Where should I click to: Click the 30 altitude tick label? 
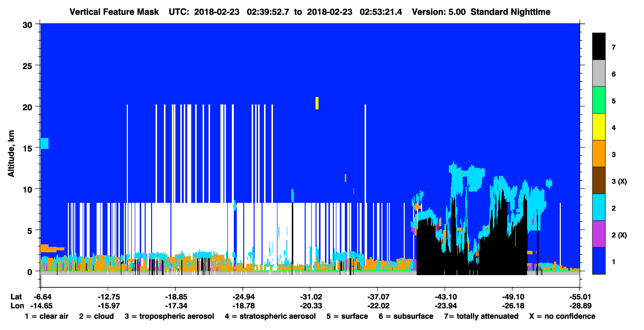click(29, 24)
